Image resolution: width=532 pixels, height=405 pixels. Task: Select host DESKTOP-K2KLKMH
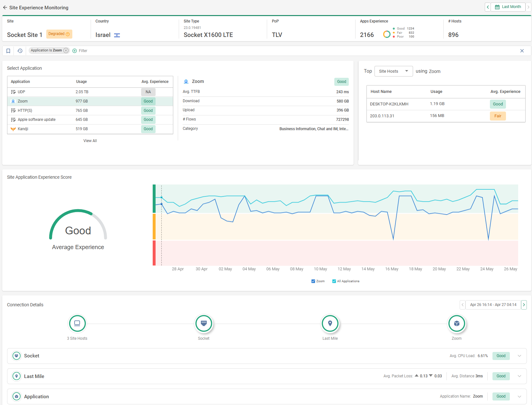coord(446,104)
